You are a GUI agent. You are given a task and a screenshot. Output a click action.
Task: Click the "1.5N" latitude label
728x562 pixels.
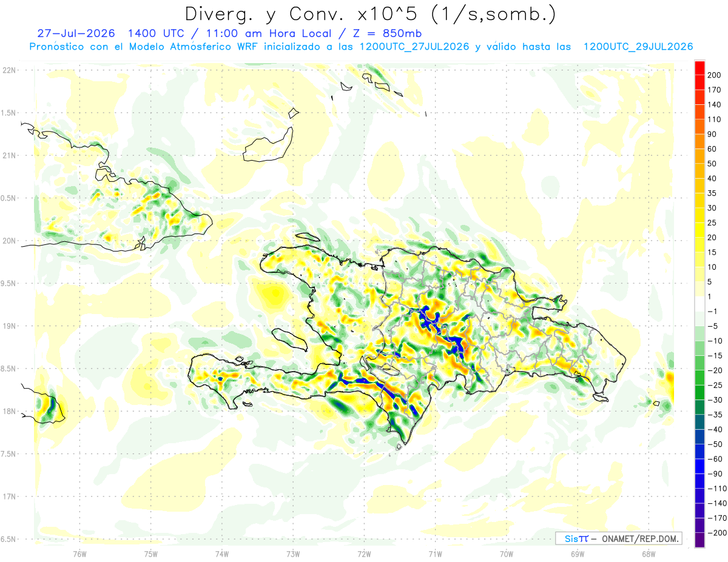click(9, 113)
